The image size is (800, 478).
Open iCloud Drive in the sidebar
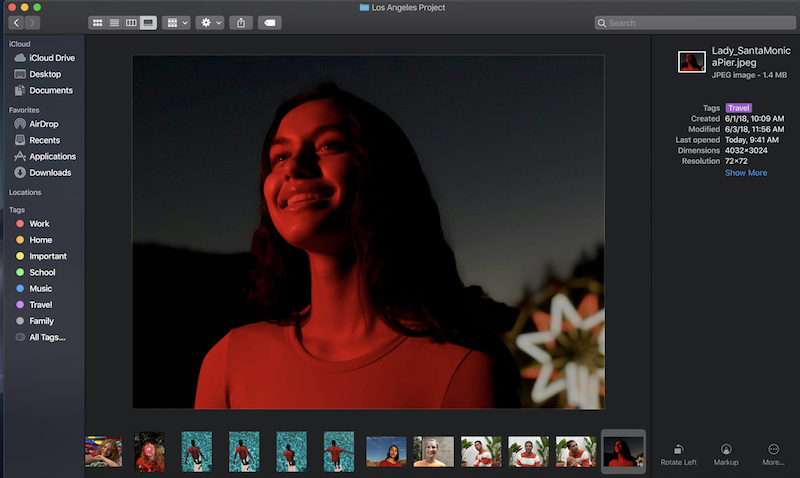point(51,58)
